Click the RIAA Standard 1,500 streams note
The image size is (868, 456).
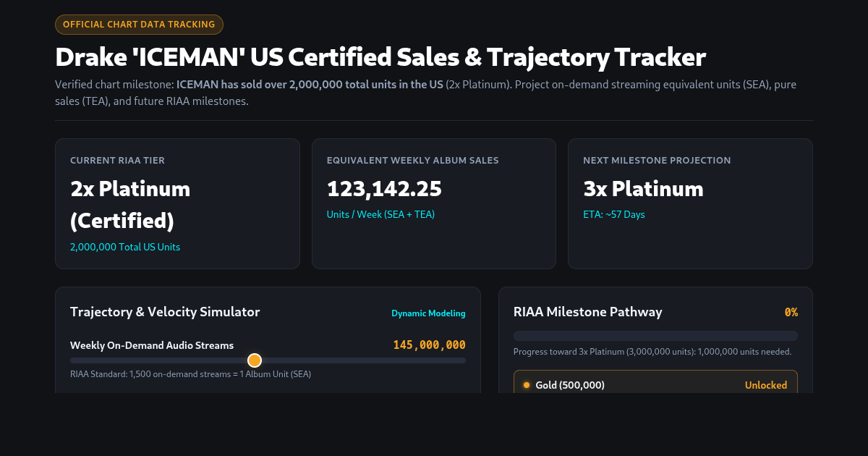point(190,374)
